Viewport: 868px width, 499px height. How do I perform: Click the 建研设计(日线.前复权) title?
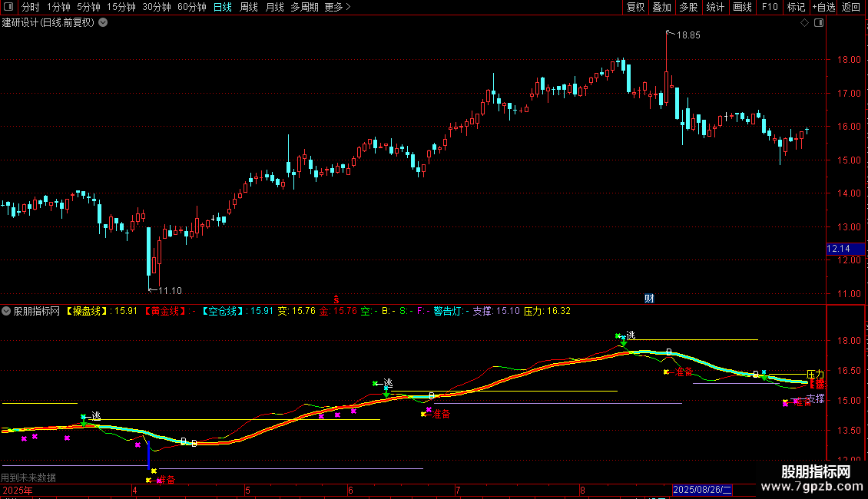pyautogui.click(x=48, y=23)
